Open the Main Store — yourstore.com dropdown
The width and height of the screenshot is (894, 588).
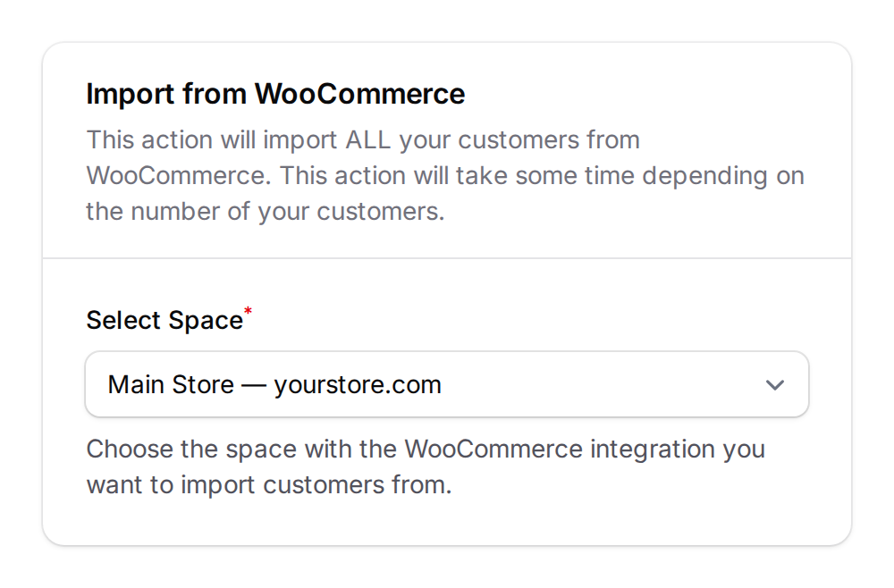point(447,384)
